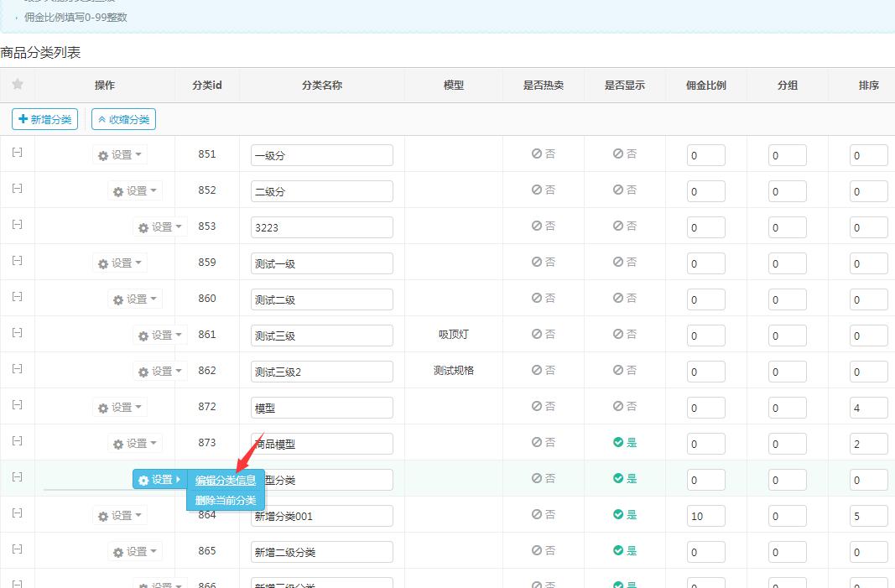
Task: Click the 收缩分类 button
Action: point(123,119)
